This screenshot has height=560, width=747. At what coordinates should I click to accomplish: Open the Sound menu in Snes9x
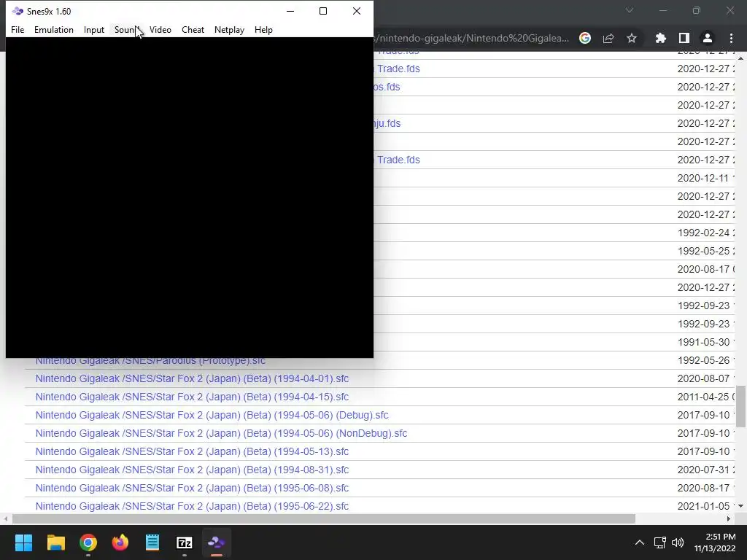tap(126, 29)
